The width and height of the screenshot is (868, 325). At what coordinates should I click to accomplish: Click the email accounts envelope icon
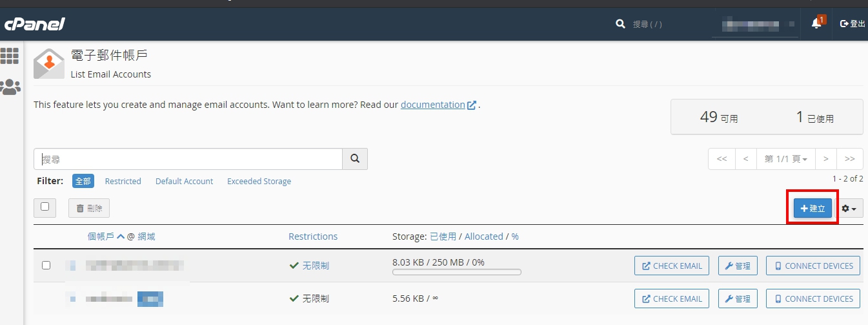[x=49, y=64]
